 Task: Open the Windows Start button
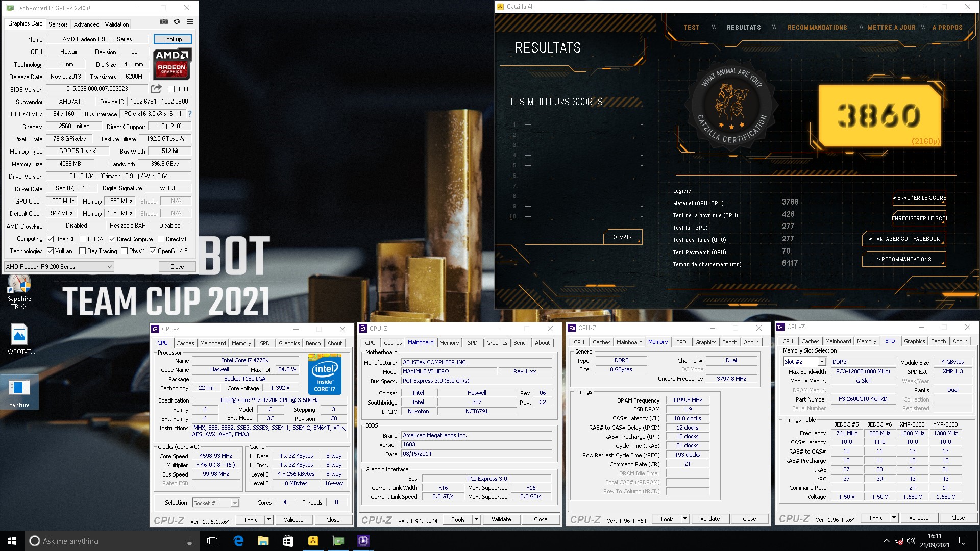(12, 541)
